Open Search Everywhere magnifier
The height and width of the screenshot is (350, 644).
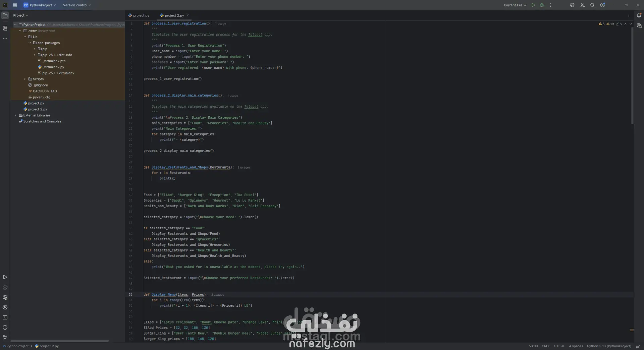pyautogui.click(x=592, y=5)
